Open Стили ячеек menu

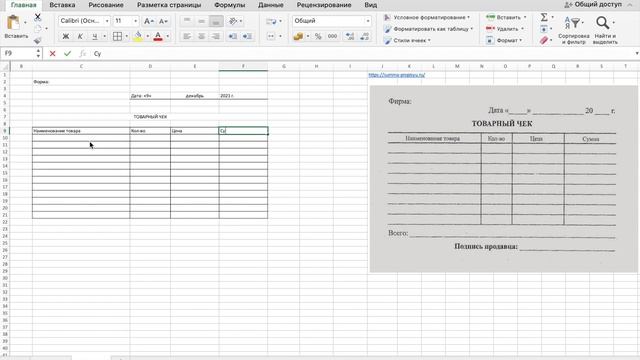coord(407,40)
